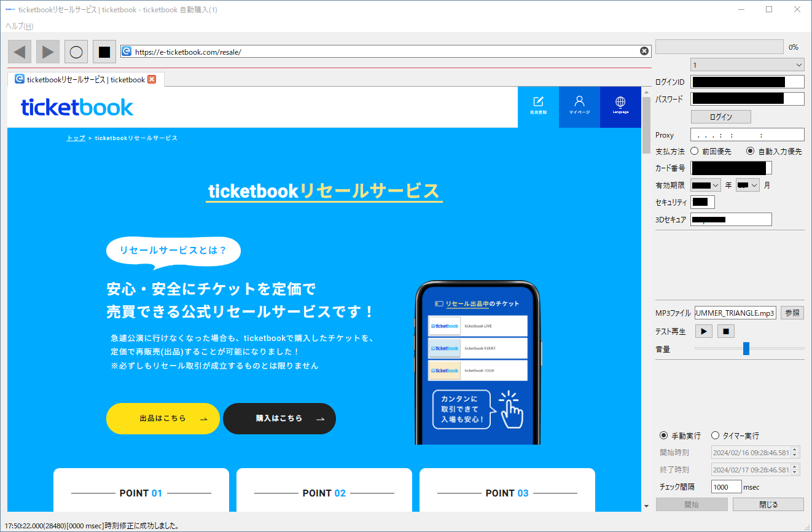
Task: Click the セキュリティ code field
Action: (x=703, y=202)
